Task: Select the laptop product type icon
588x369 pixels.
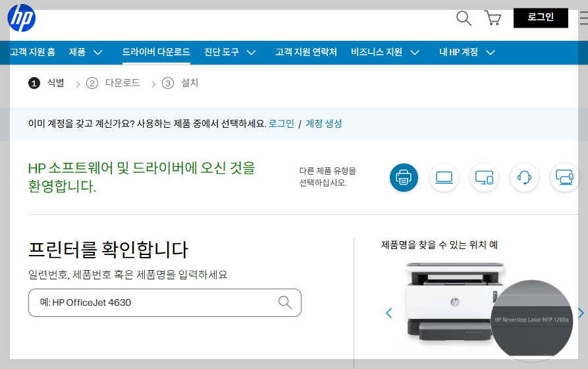Action: pos(444,177)
